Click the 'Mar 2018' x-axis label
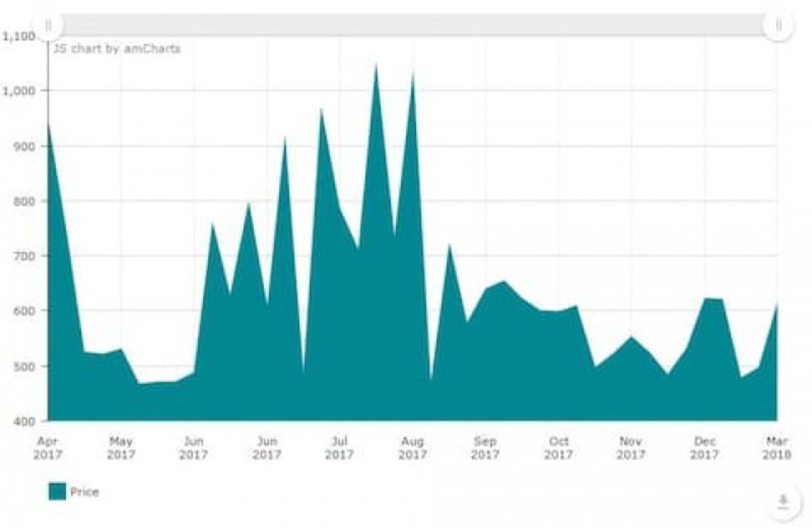The width and height of the screenshot is (812, 529). pyautogui.click(x=777, y=448)
